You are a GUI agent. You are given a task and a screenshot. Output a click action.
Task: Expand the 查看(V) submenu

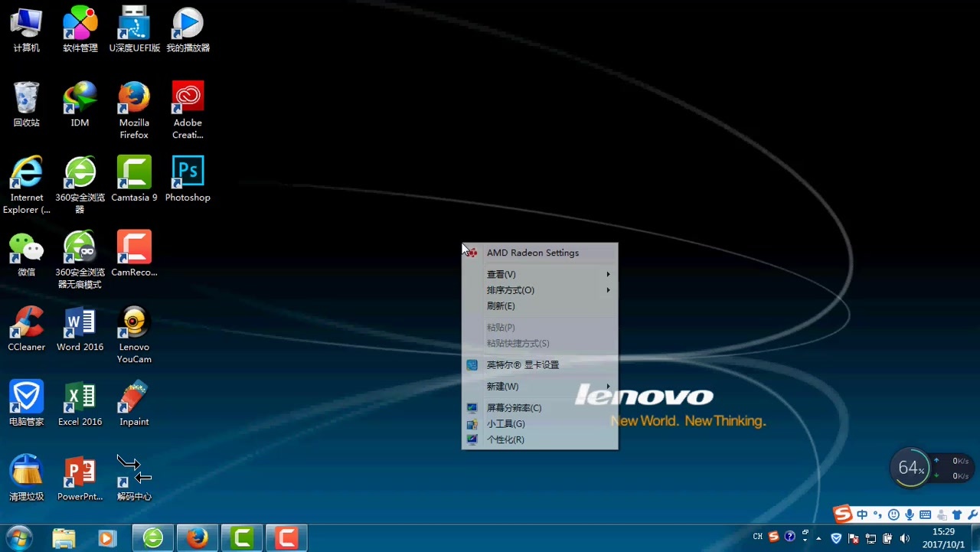coord(540,274)
